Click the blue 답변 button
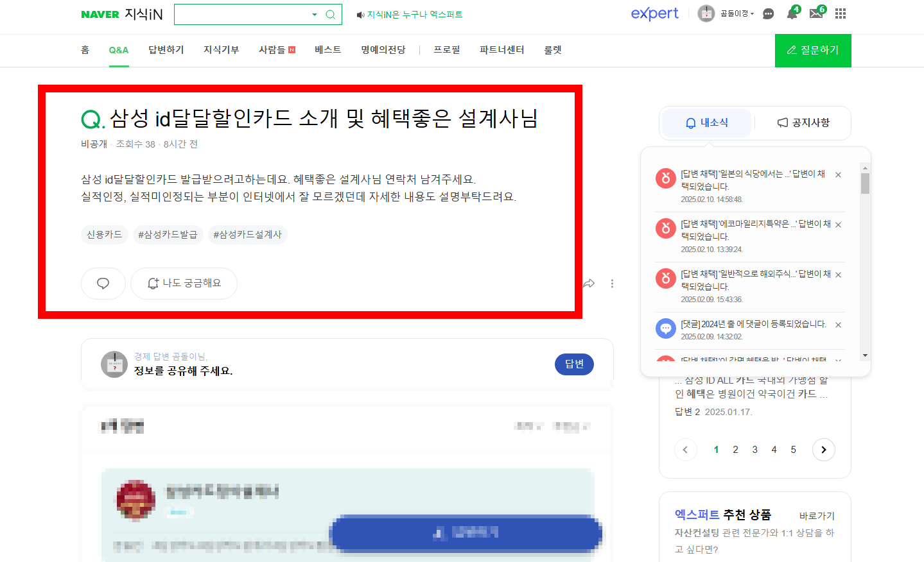The image size is (924, 562). (x=574, y=364)
